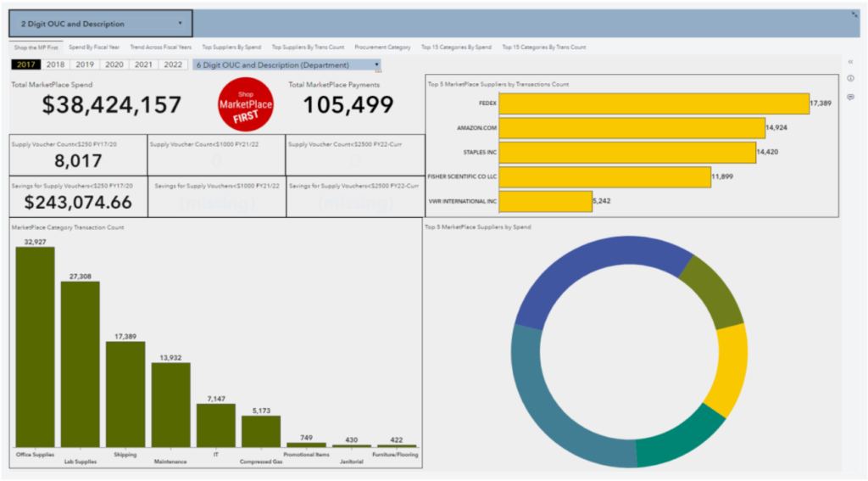This screenshot has height=481, width=868.
Task: Click the Total MarketPlace Spend value $38,424,157
Action: coord(112,104)
